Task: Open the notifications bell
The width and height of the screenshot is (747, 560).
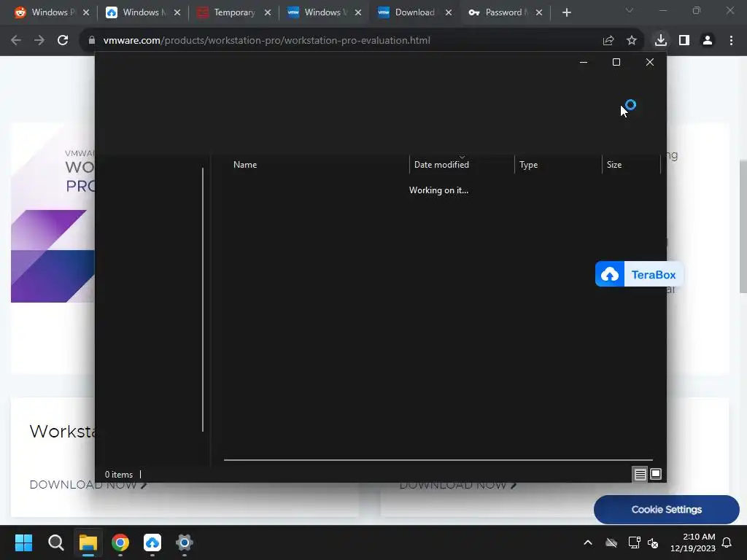Action: tap(727, 542)
